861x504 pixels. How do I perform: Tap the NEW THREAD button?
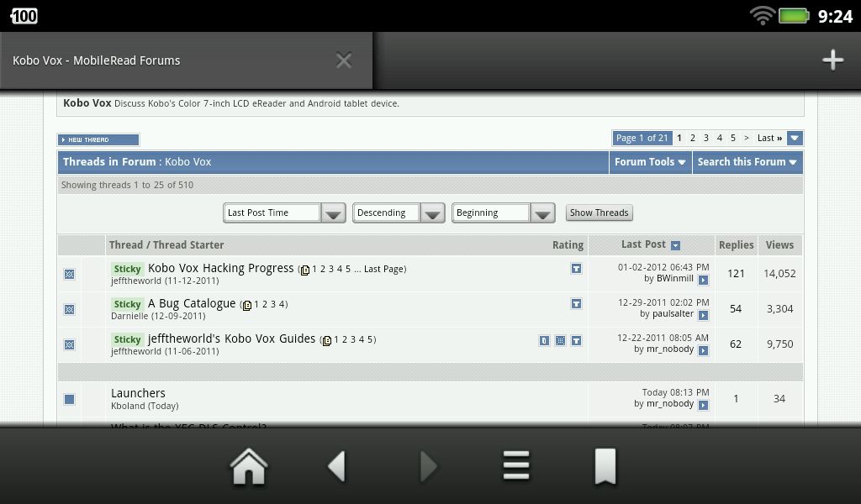click(x=98, y=139)
